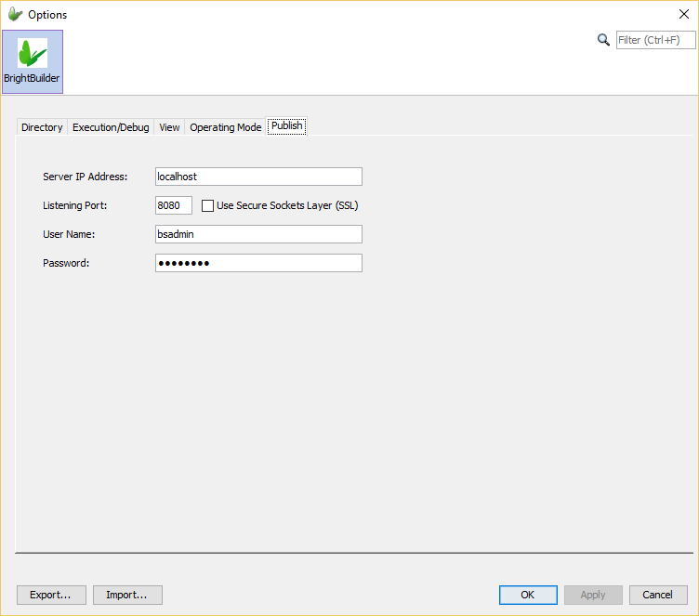Go to the View tab
Image resolution: width=699 pixels, height=616 pixels.
pyautogui.click(x=169, y=127)
